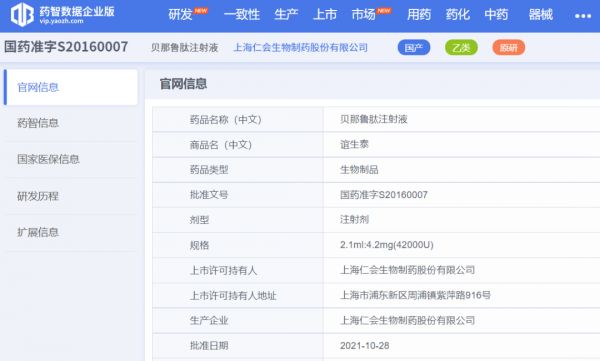Click the 上海市浦东新区周浦镇紫萍路916号 address
This screenshot has height=361, width=600.
[x=415, y=295]
